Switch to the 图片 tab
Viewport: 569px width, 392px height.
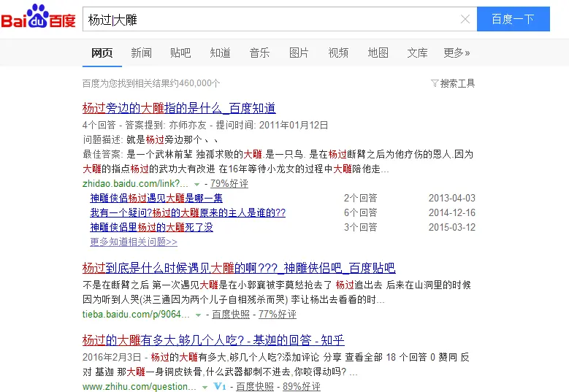tap(299, 53)
